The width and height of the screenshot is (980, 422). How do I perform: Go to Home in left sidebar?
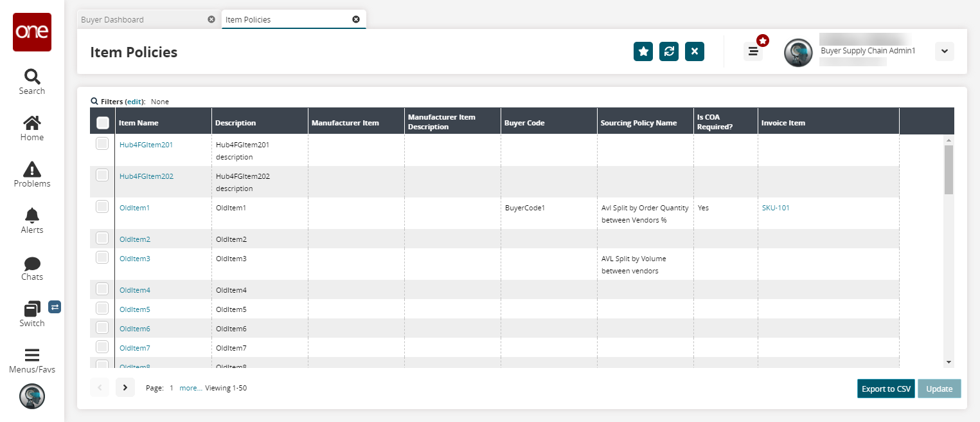click(31, 123)
